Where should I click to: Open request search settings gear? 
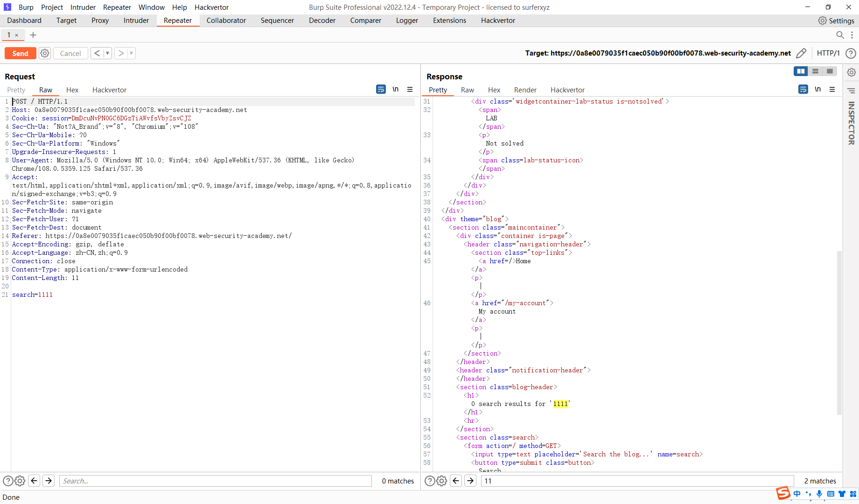pyautogui.click(x=20, y=481)
